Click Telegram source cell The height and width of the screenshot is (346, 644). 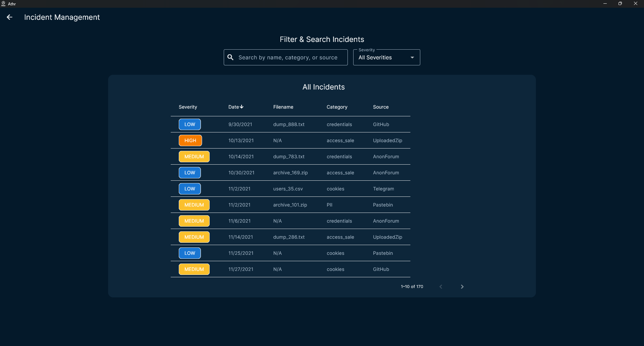[x=383, y=189]
